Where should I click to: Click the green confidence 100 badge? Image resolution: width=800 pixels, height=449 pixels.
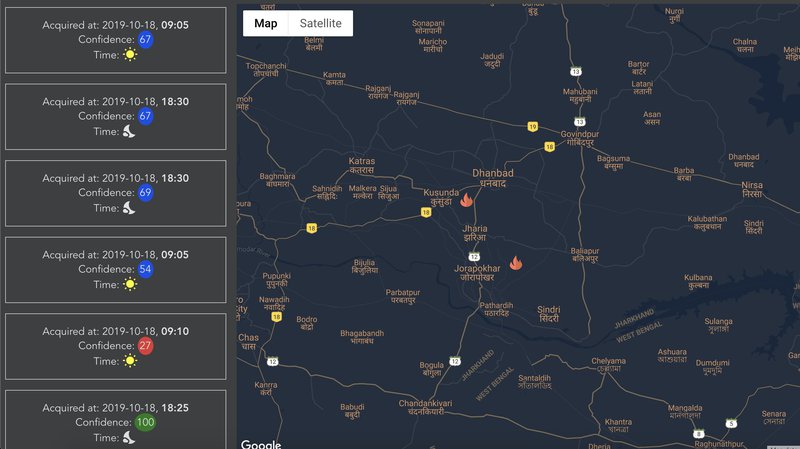coord(146,423)
